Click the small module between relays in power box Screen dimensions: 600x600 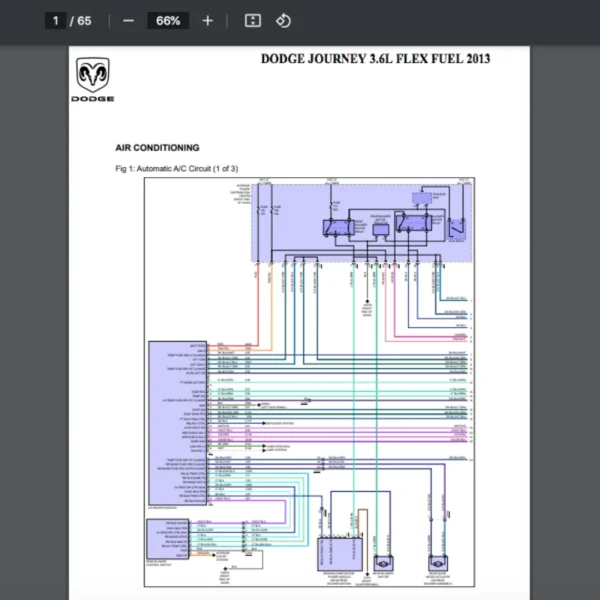click(380, 229)
